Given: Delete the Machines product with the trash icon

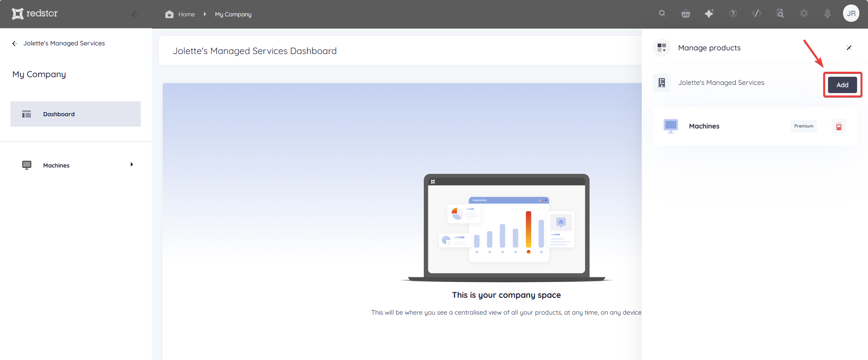Looking at the screenshot, I should pos(839,126).
